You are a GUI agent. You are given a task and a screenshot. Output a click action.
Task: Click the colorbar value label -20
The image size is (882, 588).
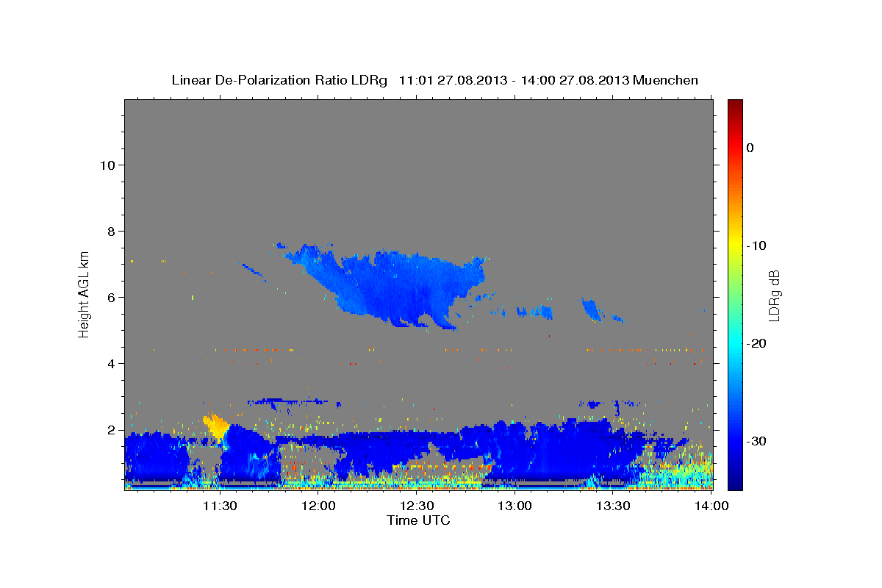[756, 343]
